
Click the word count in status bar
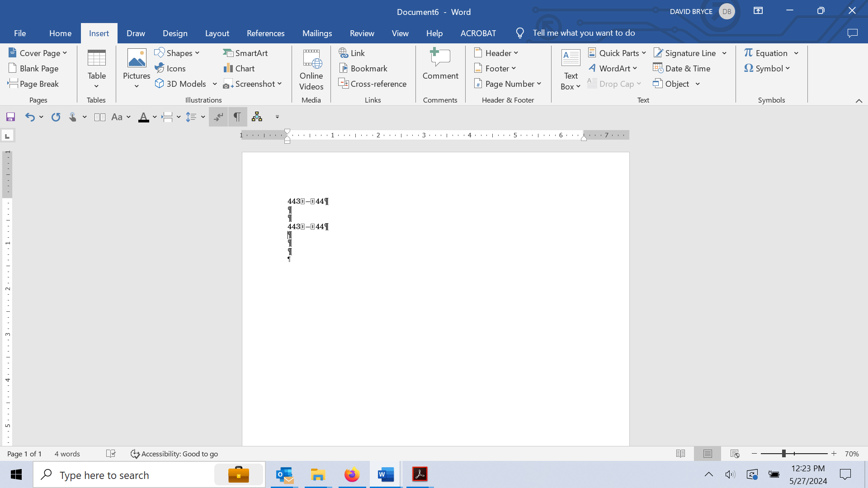point(67,454)
